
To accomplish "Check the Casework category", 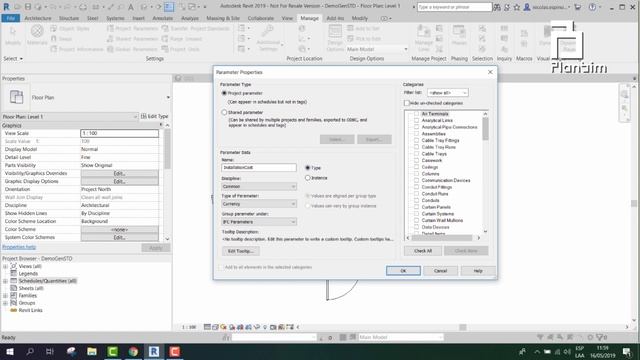I will pos(416,160).
